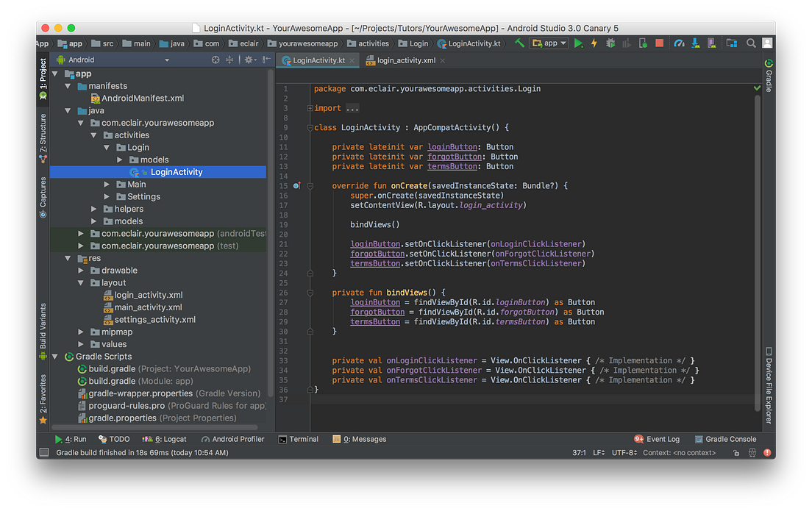Collapse the onCreate method with its gutter arrow
Viewport: 812px width, 511px height.
[310, 185]
